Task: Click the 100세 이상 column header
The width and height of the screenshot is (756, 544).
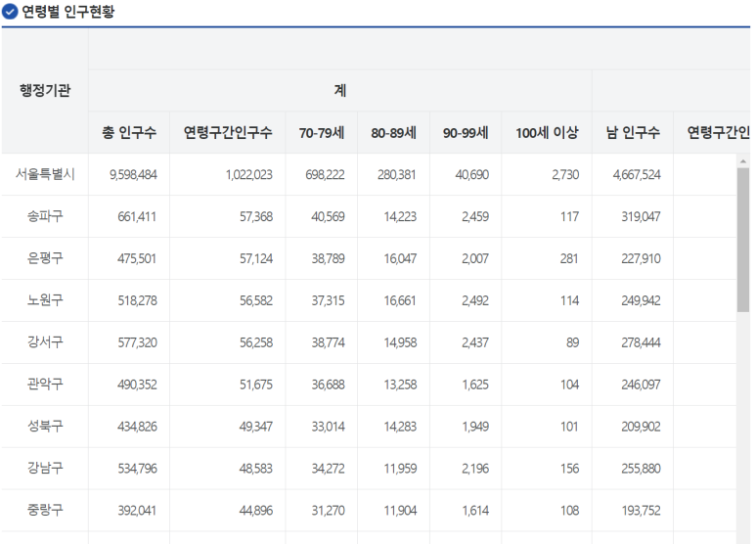Action: tap(547, 133)
